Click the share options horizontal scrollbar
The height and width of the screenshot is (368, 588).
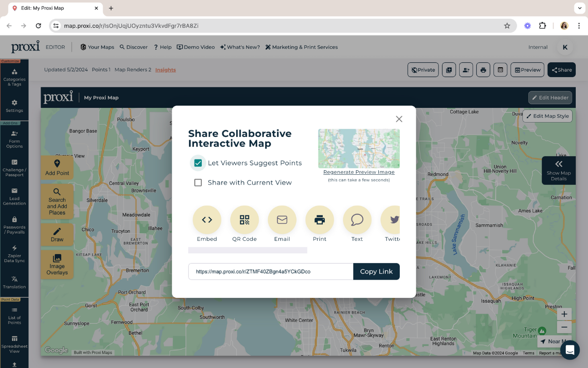(247, 250)
